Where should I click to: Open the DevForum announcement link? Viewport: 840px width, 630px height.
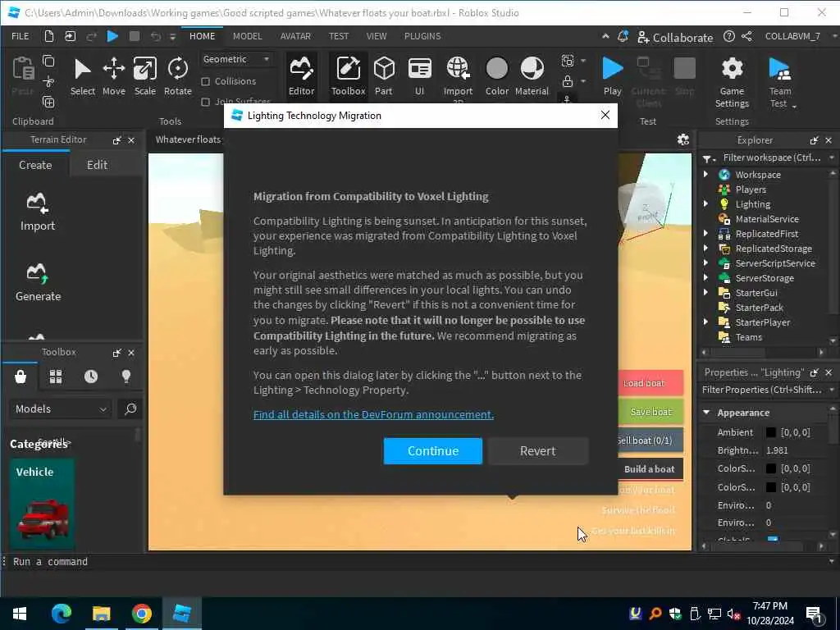pos(373,414)
